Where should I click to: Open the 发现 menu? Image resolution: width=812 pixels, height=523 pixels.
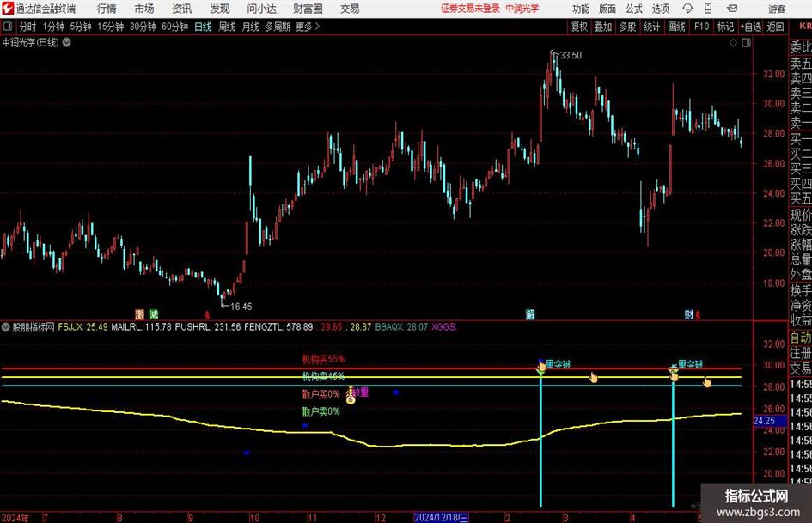[x=220, y=9]
